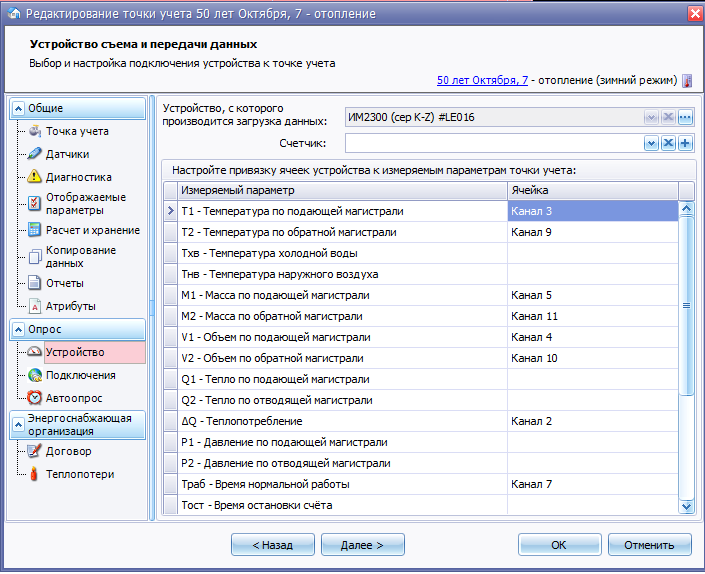705x574 pixels.
Task: Click the Отменить button
Action: coord(650,545)
